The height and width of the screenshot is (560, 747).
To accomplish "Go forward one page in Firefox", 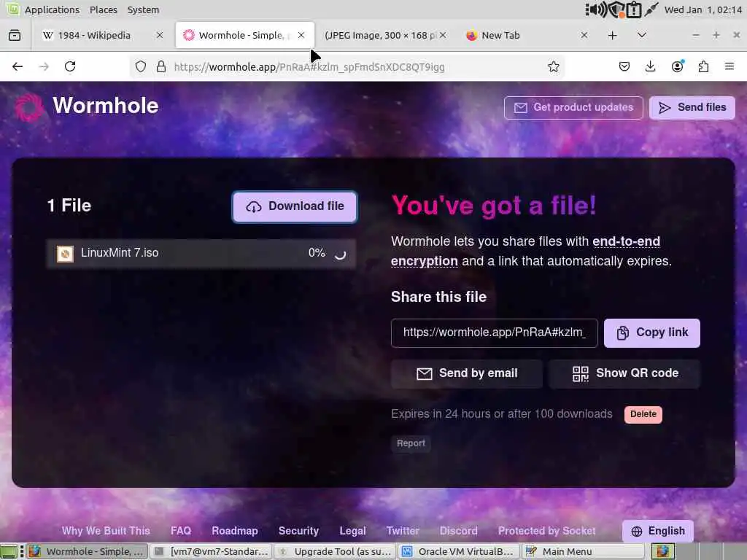I will (44, 66).
